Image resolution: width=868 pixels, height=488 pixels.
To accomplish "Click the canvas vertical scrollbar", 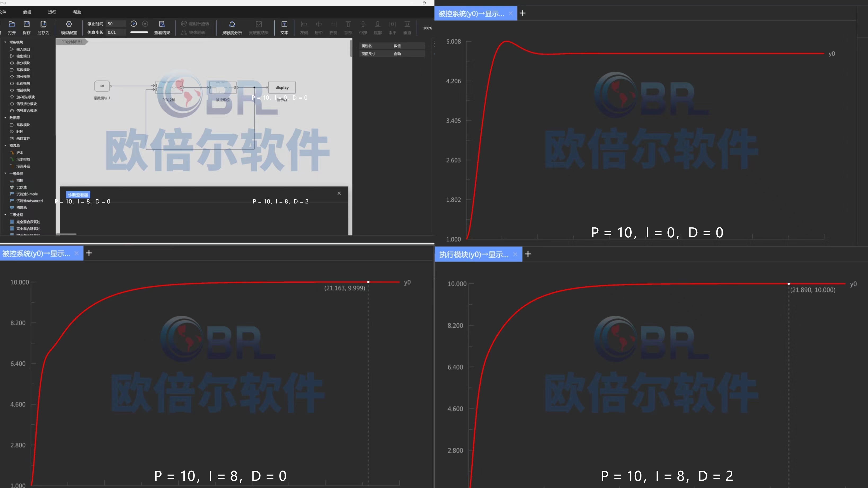I will click(351, 48).
